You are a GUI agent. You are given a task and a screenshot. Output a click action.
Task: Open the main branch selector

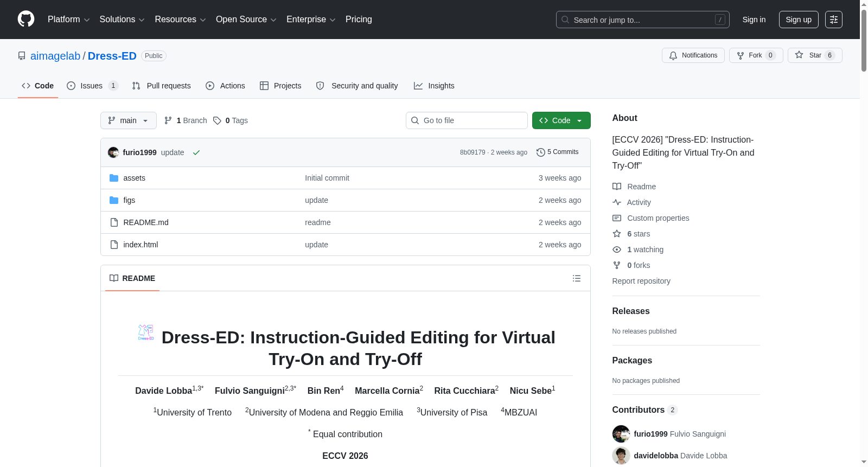point(129,120)
